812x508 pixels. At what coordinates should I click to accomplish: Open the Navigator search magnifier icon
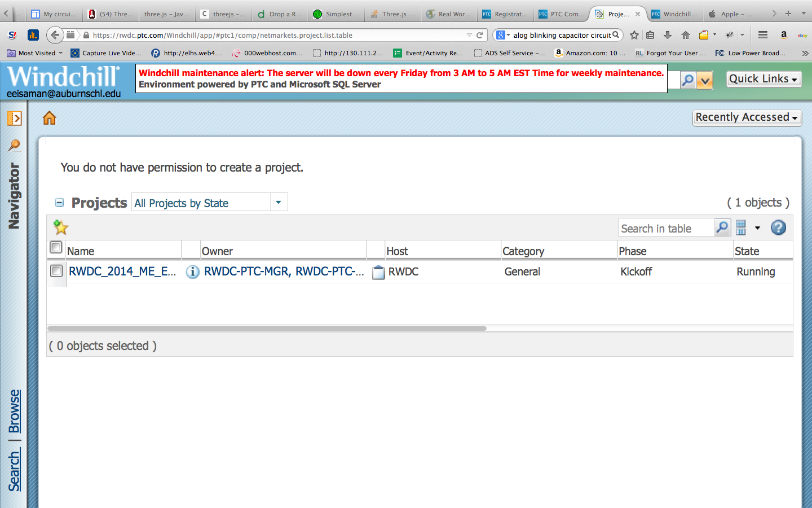point(14,145)
